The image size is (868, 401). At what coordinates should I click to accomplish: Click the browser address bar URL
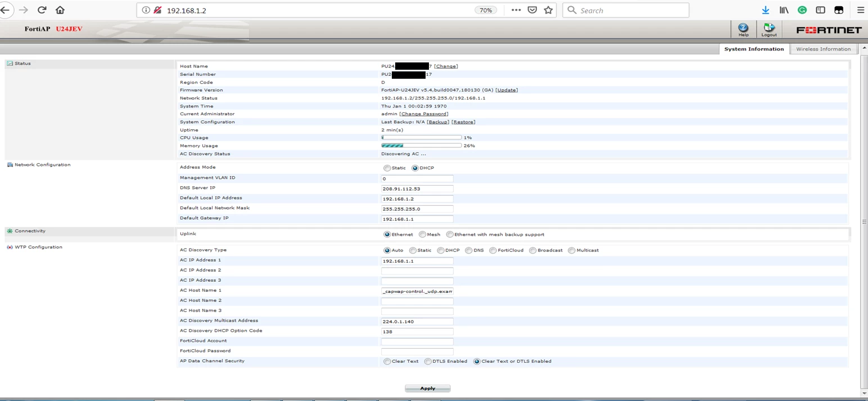[187, 10]
